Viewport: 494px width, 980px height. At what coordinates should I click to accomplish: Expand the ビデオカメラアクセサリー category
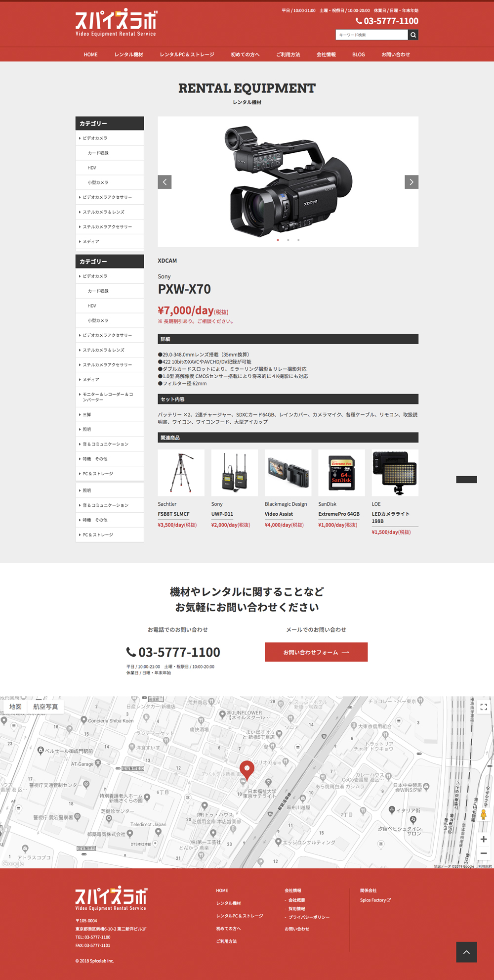point(107,197)
